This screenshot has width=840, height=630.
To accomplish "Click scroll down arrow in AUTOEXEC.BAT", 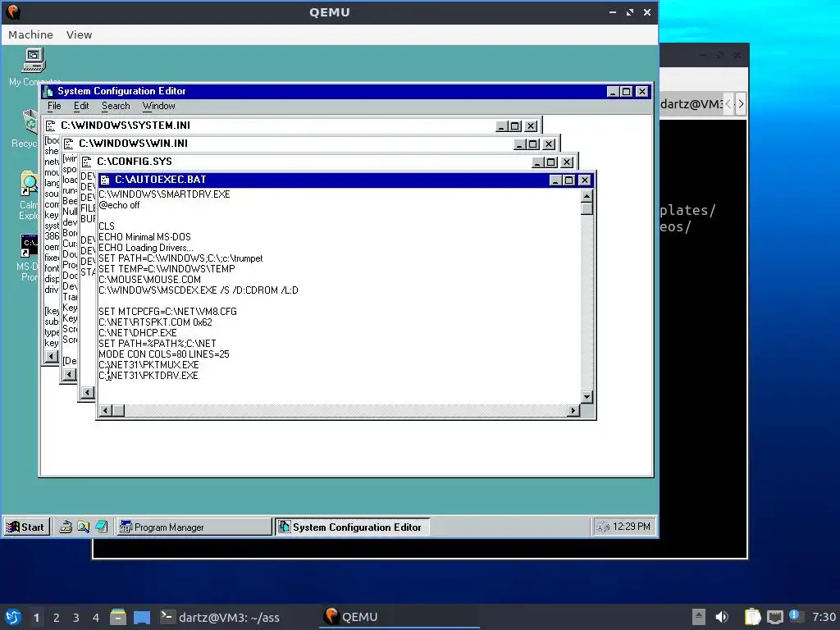I will click(x=587, y=397).
